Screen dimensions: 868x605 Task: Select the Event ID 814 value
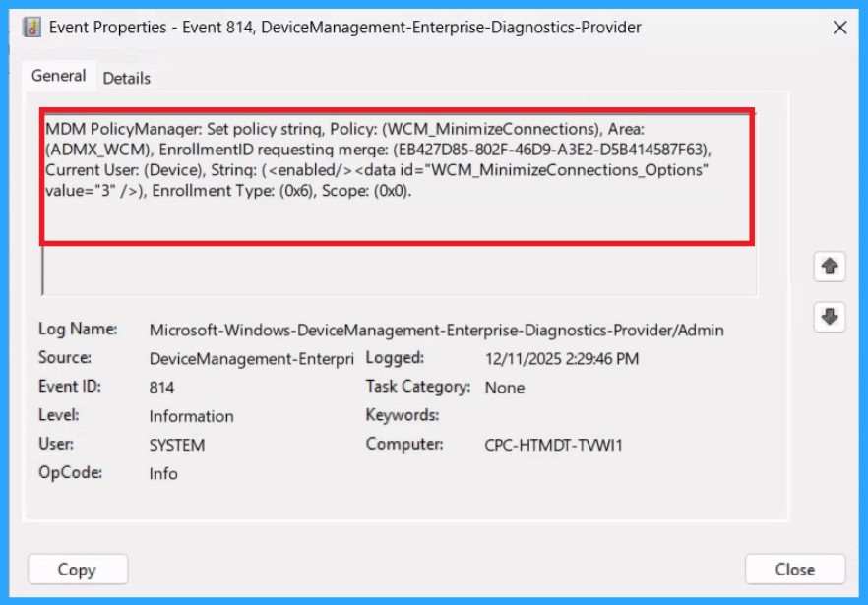[159, 387]
